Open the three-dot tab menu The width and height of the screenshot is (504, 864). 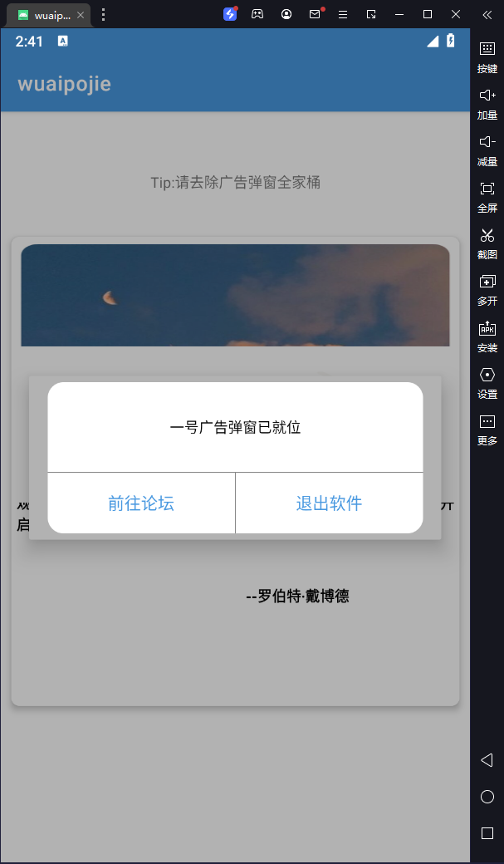(103, 14)
